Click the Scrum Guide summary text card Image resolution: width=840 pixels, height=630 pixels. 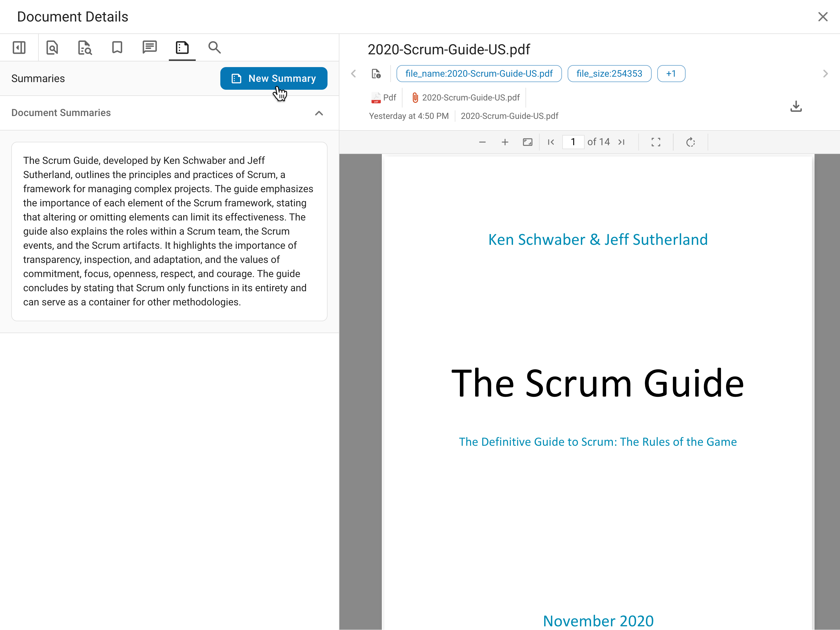coord(169,232)
